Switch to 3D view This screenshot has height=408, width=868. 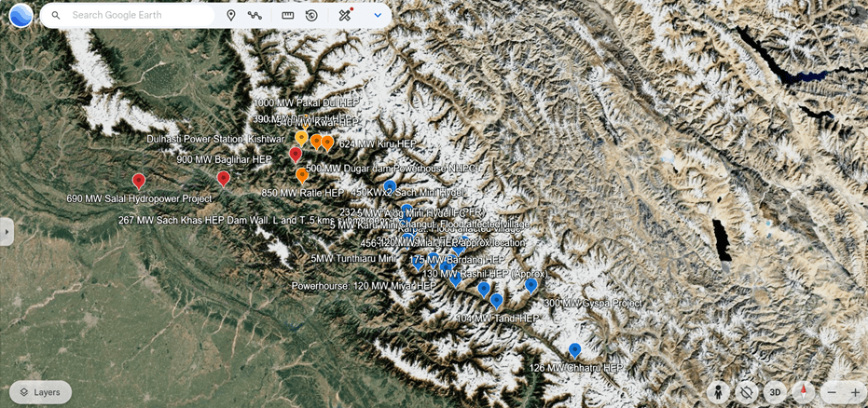[x=775, y=392]
